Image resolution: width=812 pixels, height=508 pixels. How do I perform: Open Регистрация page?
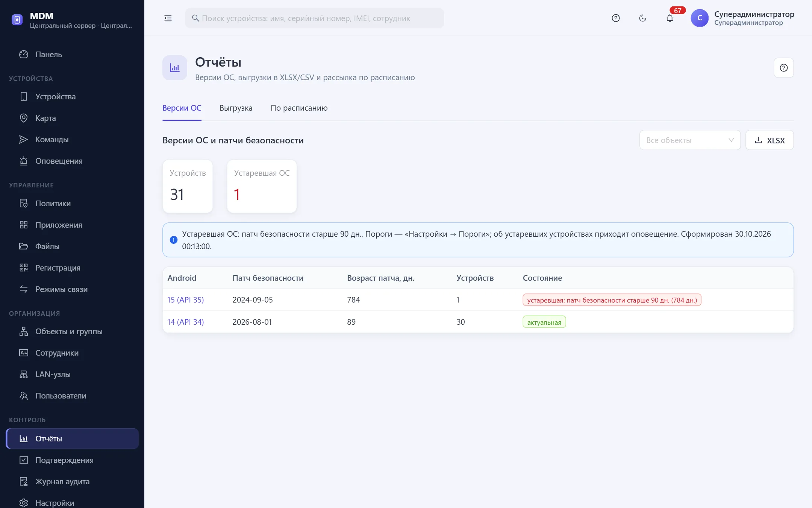click(x=72, y=268)
